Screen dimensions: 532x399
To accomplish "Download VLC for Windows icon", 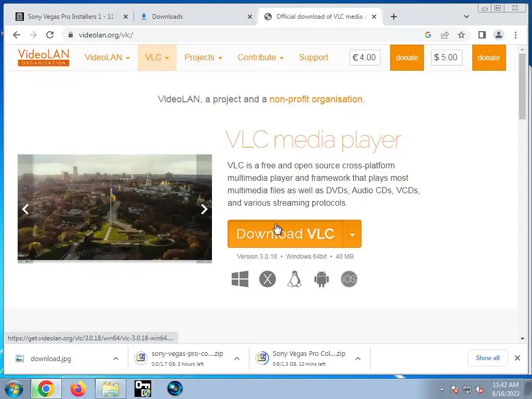I will tap(240, 279).
